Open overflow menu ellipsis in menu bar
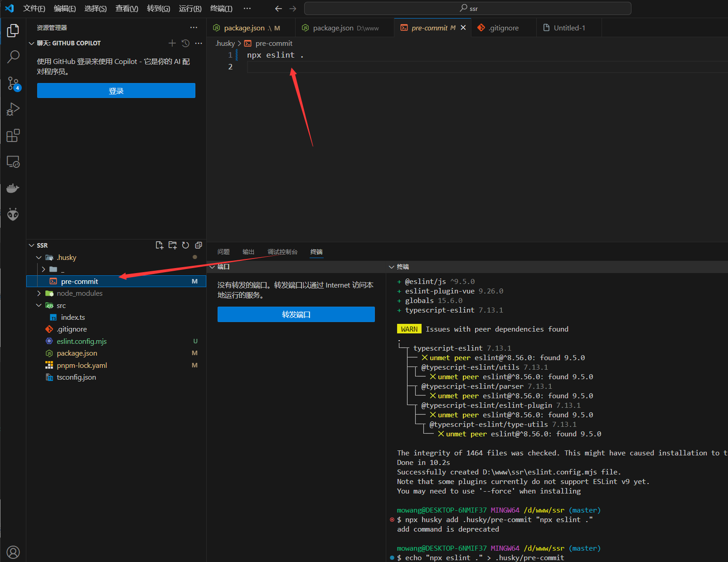 (247, 9)
